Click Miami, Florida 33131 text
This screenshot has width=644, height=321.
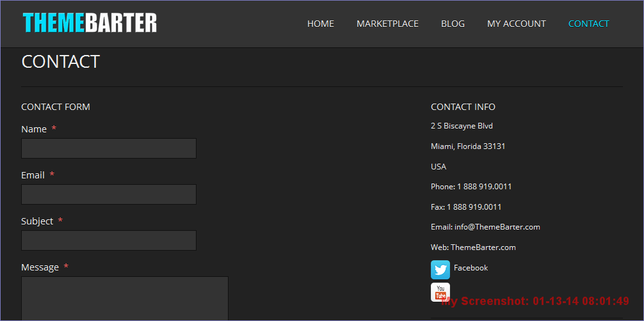click(468, 146)
